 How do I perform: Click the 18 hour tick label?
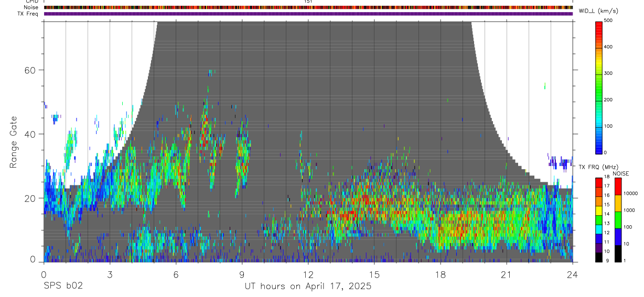point(441,274)
